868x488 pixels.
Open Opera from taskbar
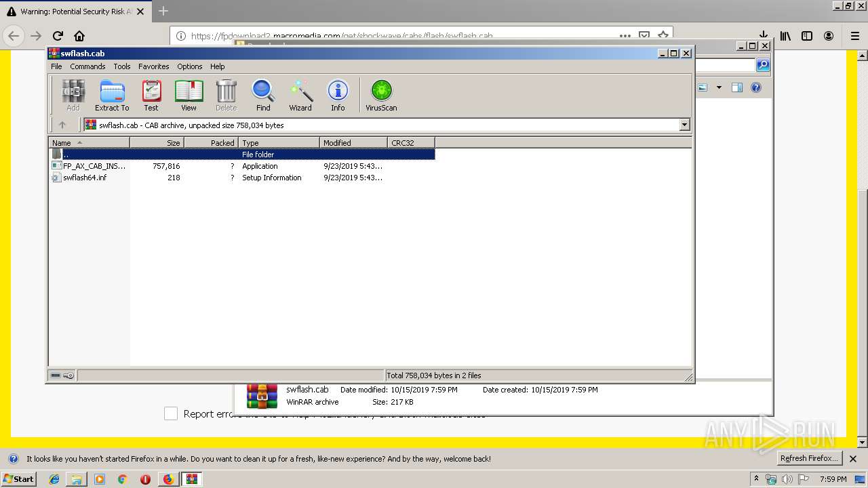(145, 479)
